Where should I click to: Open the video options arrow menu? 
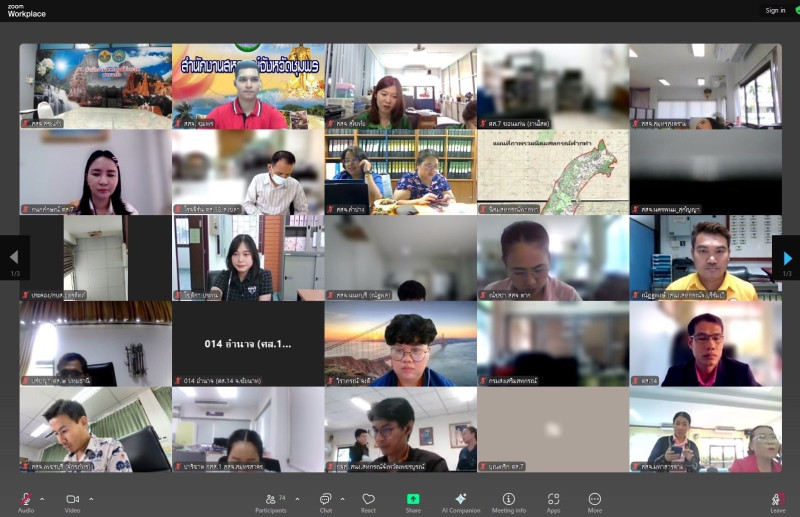tap(91, 498)
